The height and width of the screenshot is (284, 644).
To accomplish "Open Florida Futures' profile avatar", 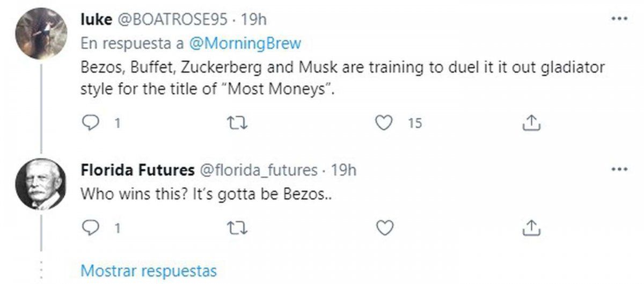I will 41,184.
